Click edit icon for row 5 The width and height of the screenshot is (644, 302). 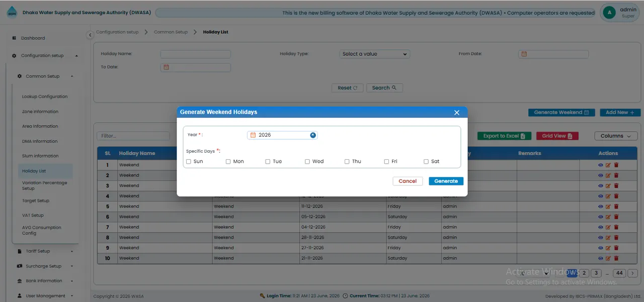click(x=608, y=207)
